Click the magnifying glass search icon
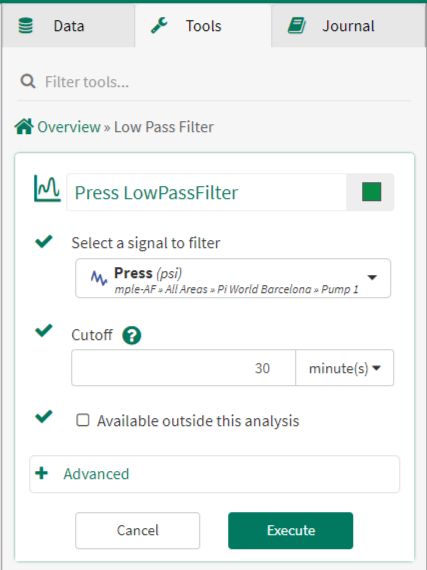The width and height of the screenshot is (427, 570). click(28, 81)
